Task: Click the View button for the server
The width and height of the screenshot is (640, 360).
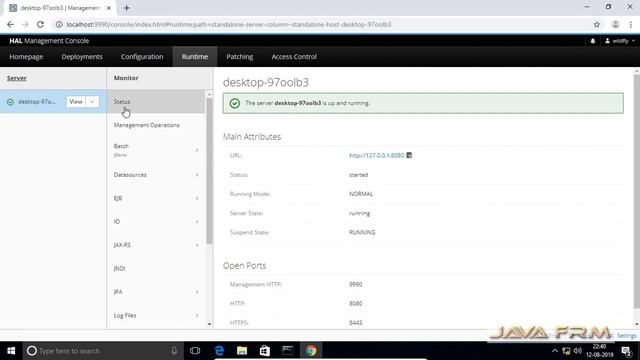Action: [x=76, y=102]
